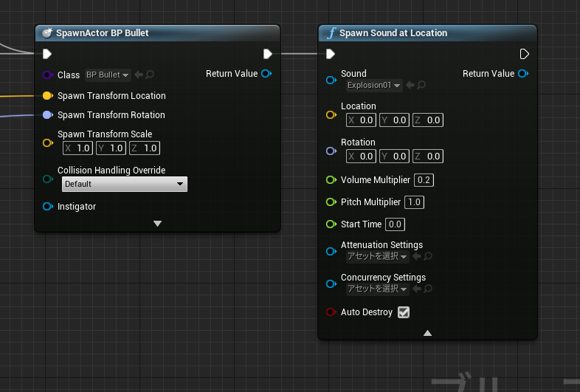The width and height of the screenshot is (580, 392).
Task: Click Volume Multiplier pin
Action: (x=331, y=180)
